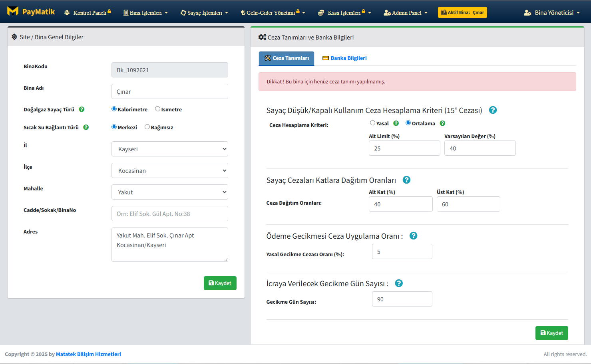
Task: Open the Sayaç İşlemleri menu
Action: point(204,13)
